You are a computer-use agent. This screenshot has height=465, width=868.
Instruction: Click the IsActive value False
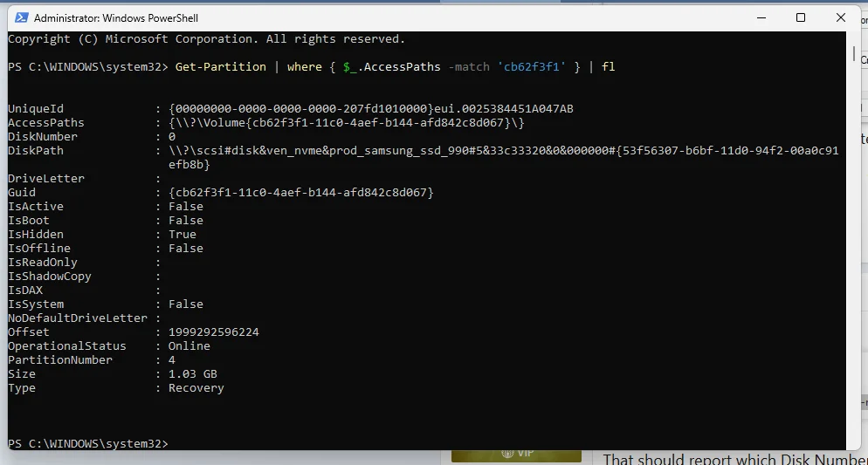coord(186,206)
